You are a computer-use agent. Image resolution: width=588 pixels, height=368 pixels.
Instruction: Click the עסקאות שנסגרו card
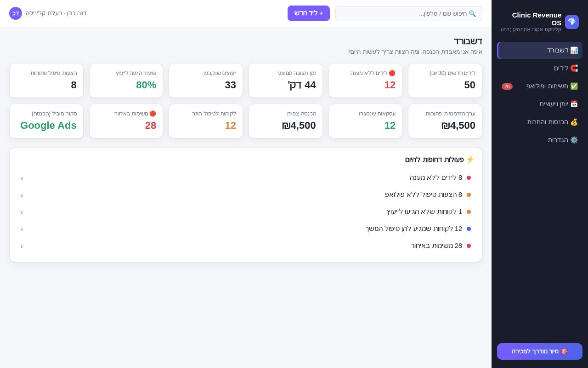365,121
